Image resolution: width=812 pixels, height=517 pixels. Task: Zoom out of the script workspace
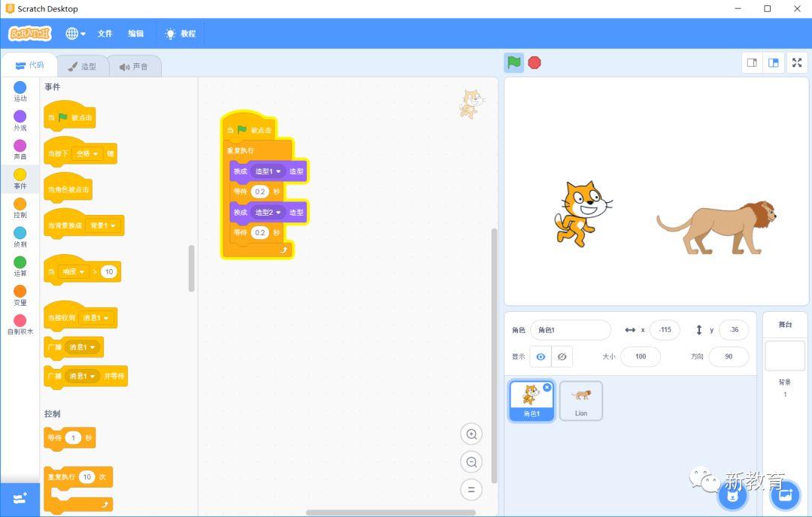[471, 461]
